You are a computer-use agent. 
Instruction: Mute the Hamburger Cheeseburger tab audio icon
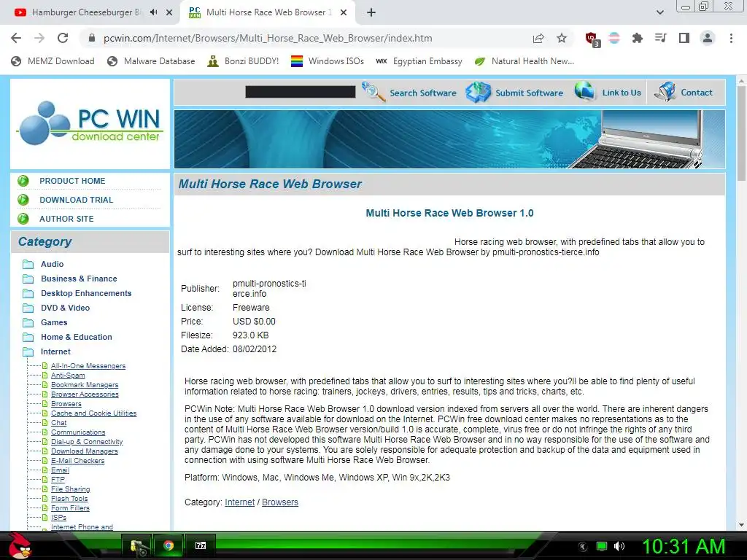pyautogui.click(x=153, y=12)
